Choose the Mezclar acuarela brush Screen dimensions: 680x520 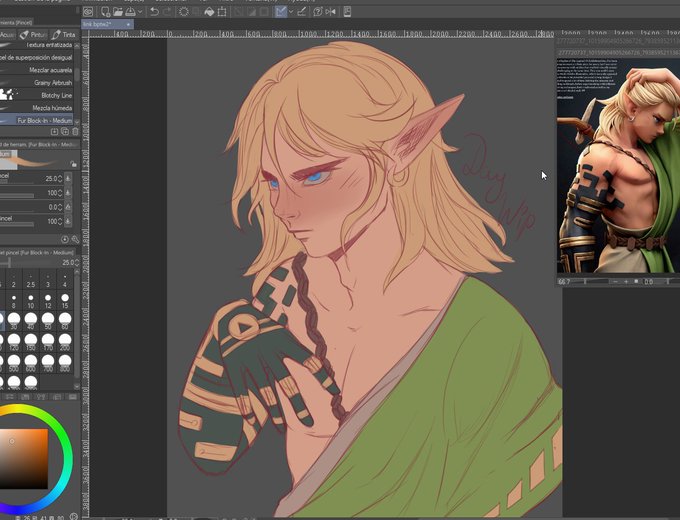click(36, 70)
